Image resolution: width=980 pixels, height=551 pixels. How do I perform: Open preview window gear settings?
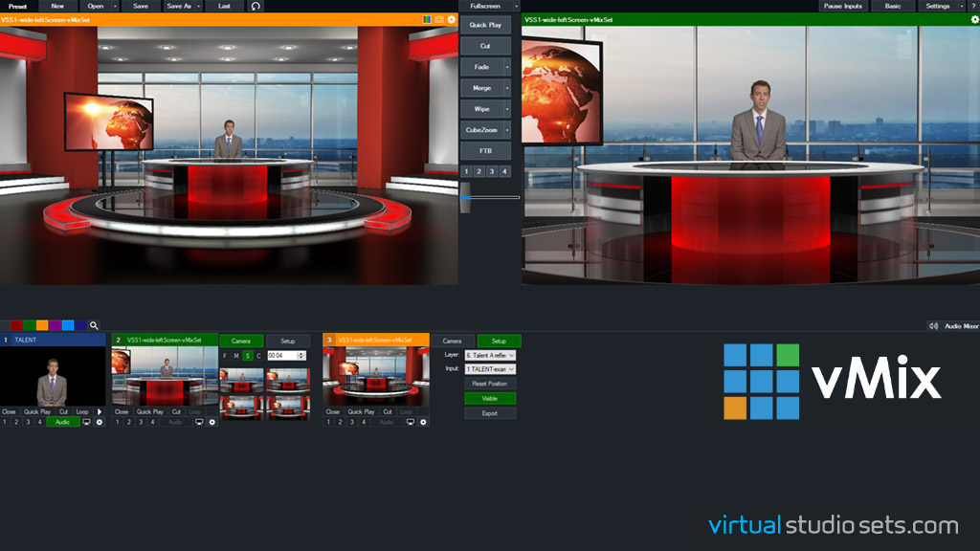[452, 20]
